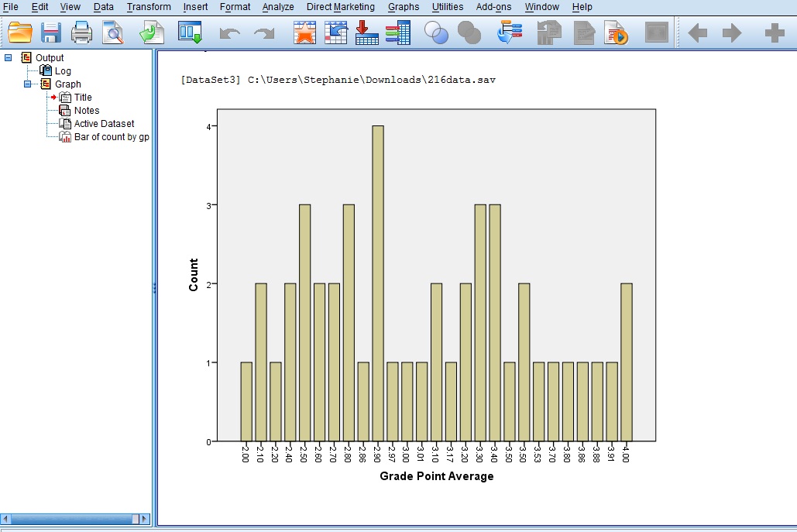Click the Go to Case toolbar icon

click(336, 33)
